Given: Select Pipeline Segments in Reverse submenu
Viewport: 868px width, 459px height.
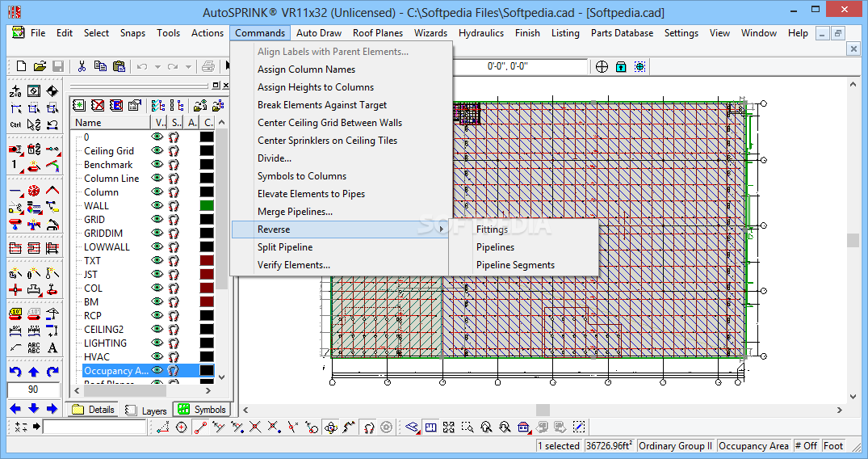Looking at the screenshot, I should click(x=515, y=265).
